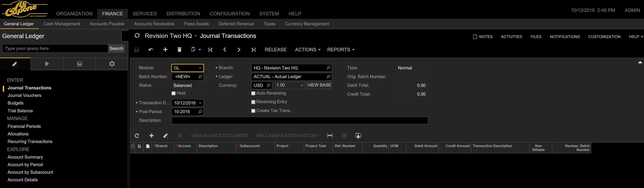Toggle the Reversing Entry checkbox
This screenshot has height=188, width=644.
tap(253, 102)
